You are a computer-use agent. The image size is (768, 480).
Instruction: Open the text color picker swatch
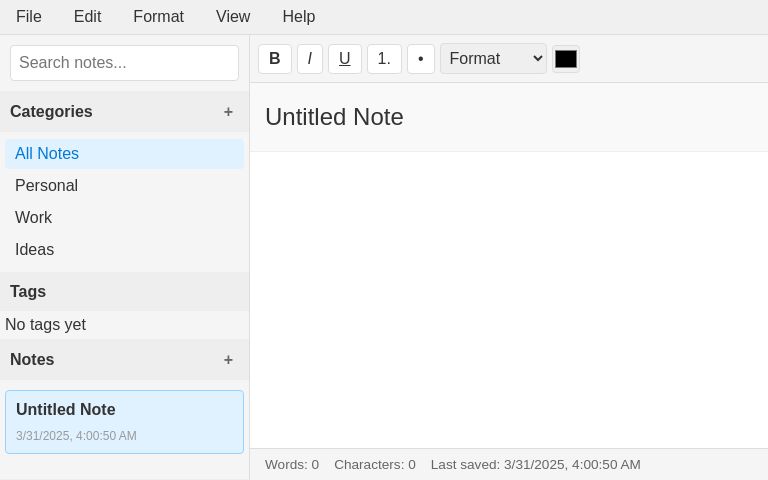566,59
